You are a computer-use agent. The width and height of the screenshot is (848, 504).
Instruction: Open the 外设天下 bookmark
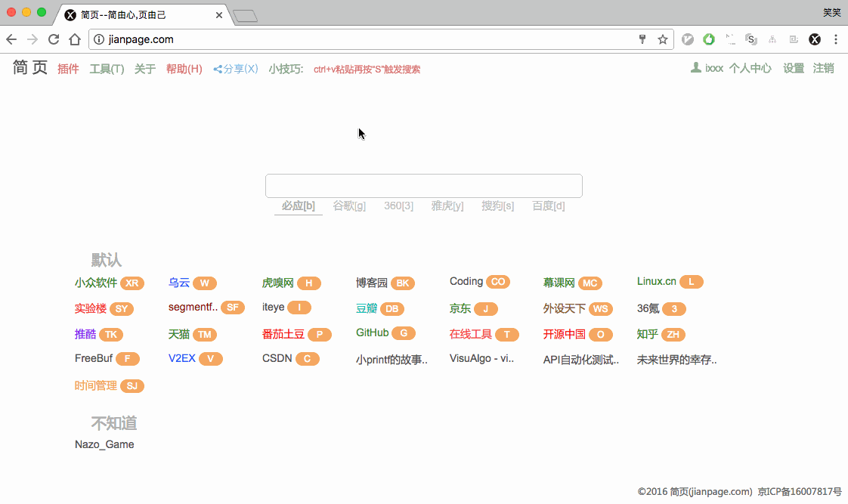click(564, 308)
